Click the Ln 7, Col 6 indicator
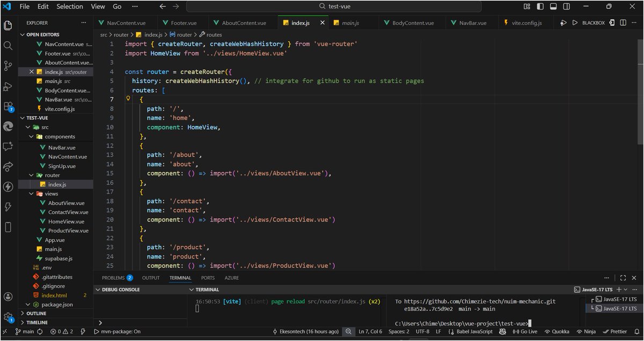Image resolution: width=644 pixels, height=341 pixels. (370, 331)
